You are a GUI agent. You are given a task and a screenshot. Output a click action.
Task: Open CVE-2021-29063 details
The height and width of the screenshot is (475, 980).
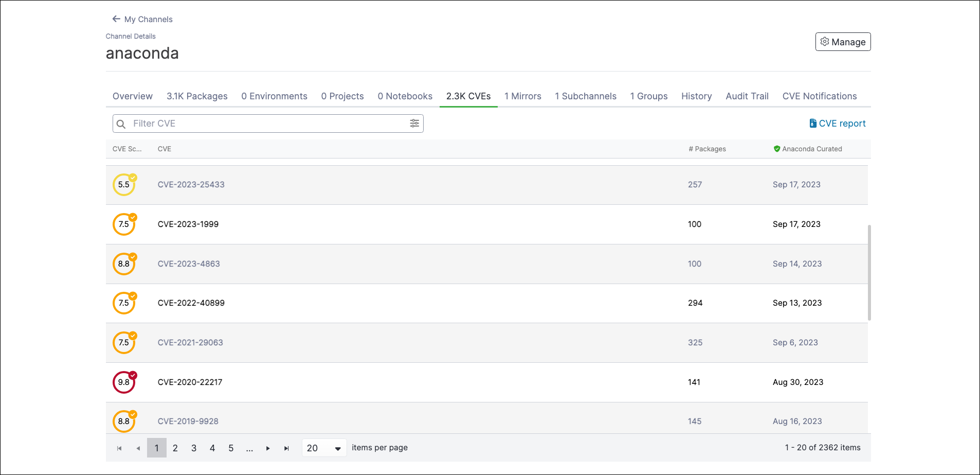coord(190,343)
